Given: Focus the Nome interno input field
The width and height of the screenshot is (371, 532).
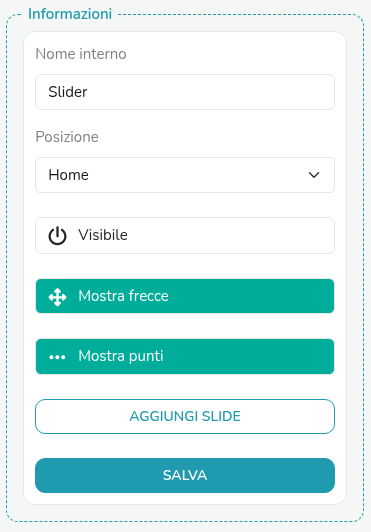Looking at the screenshot, I should 185,92.
